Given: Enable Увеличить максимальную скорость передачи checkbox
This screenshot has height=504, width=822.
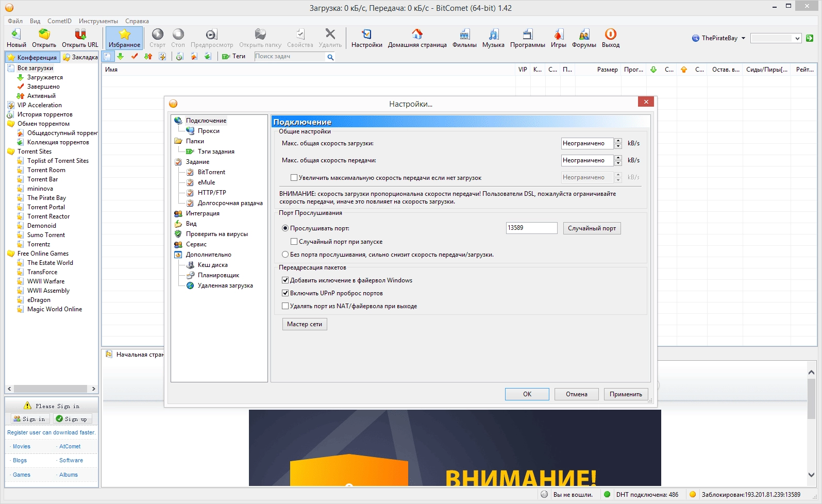Looking at the screenshot, I should point(294,178).
